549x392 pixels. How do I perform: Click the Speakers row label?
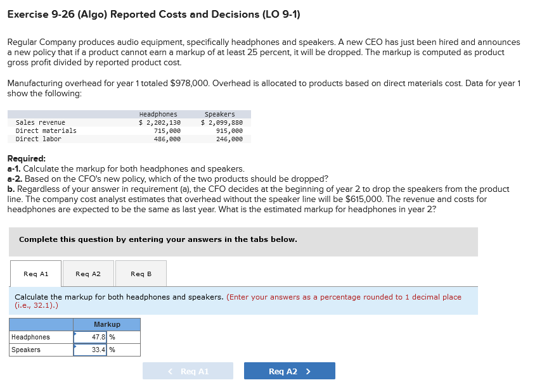pos(25,350)
